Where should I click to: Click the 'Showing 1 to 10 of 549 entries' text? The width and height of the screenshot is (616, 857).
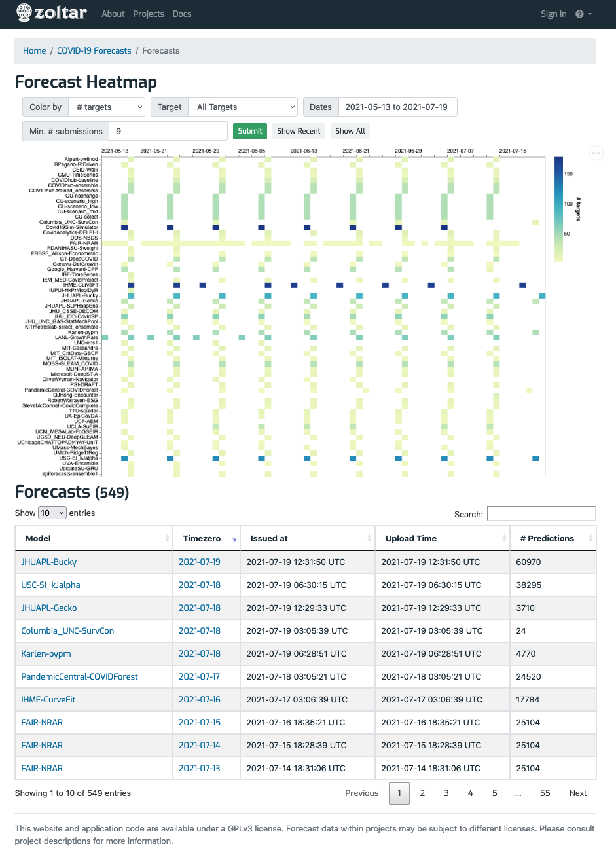point(73,793)
